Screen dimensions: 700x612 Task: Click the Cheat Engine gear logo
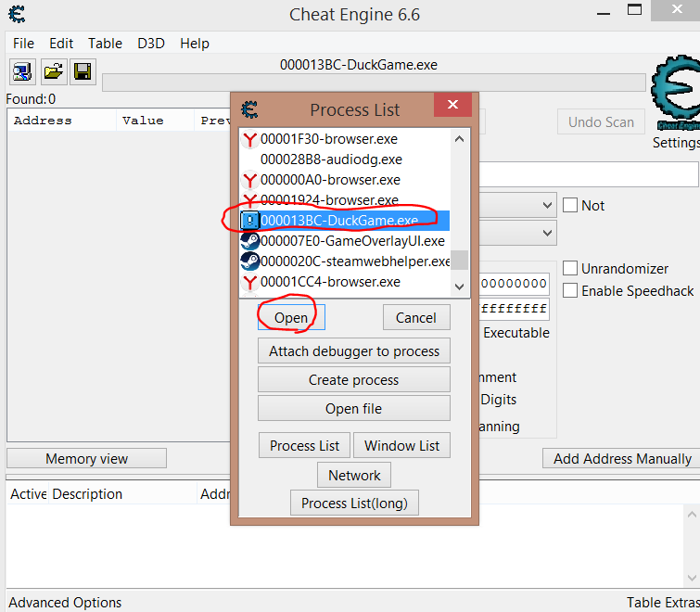(676, 94)
